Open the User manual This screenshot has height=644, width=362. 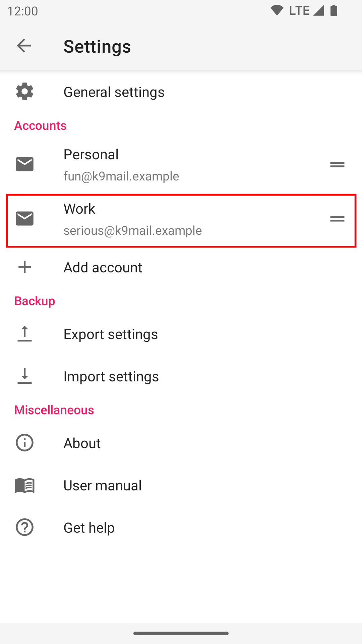point(181,485)
